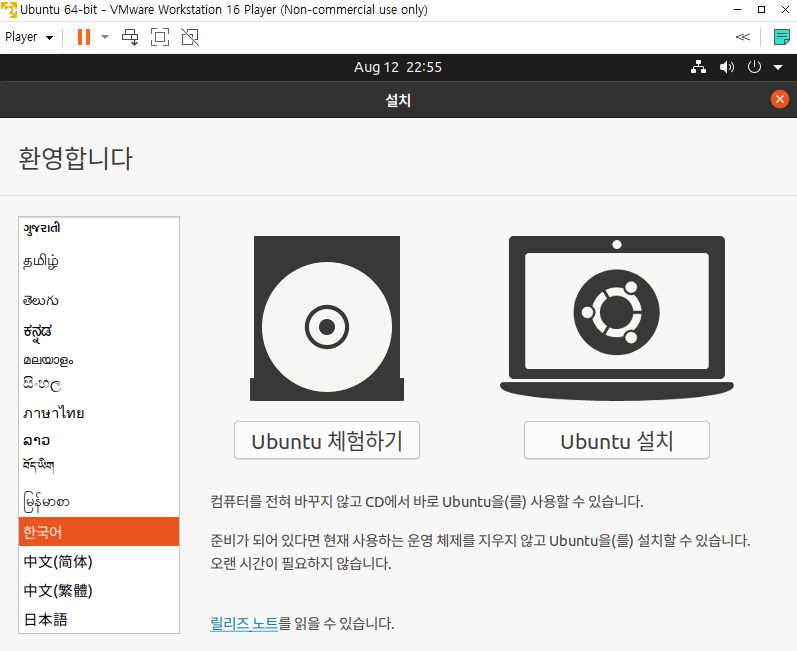The width and height of the screenshot is (797, 651).
Task: Select 中文(简体) language
Action: point(99,562)
